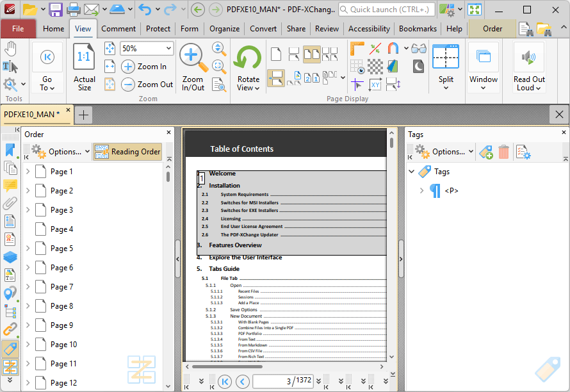Click Zoom Out button
Viewport: 570px width, 392px height.
click(x=147, y=85)
